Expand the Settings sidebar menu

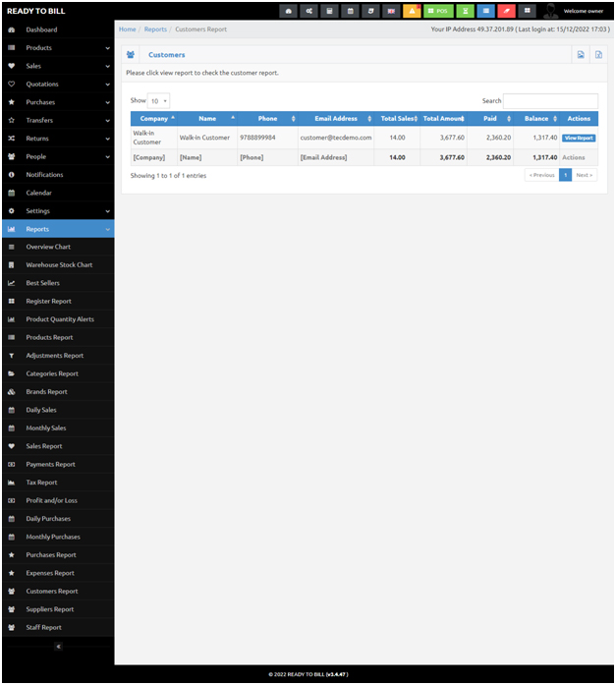pos(58,211)
